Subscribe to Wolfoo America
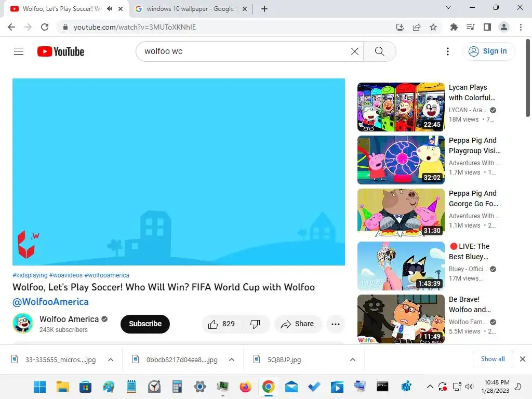Screen dimensions: 532x399 tap(145, 324)
